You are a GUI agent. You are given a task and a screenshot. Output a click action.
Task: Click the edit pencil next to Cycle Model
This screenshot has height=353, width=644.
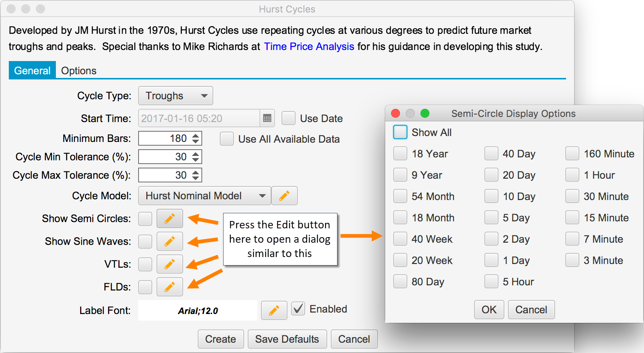(x=284, y=196)
